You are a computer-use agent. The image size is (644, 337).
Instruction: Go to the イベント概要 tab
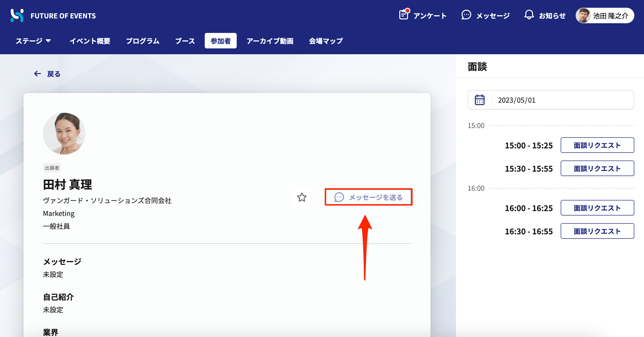[x=90, y=41]
